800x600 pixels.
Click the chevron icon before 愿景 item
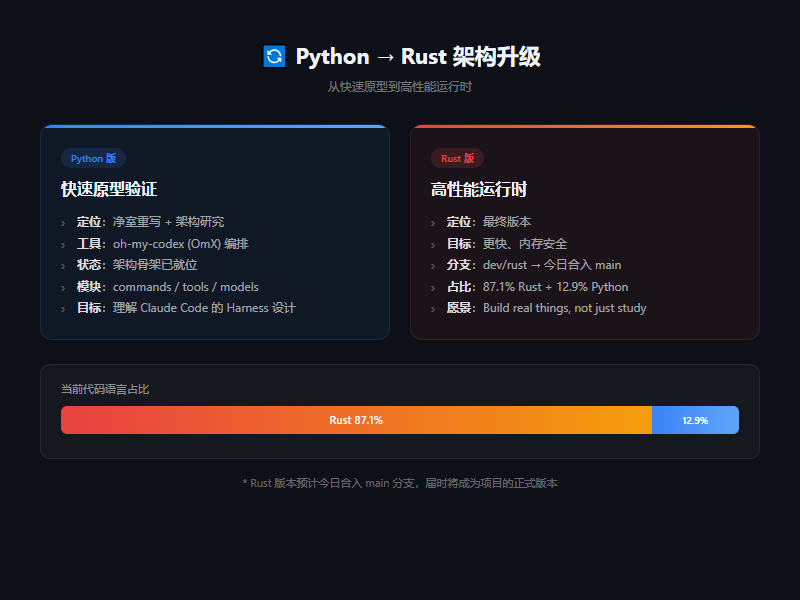(x=435, y=308)
